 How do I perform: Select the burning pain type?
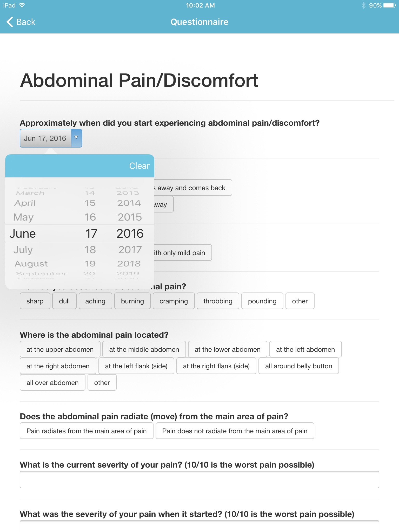pos(132,301)
